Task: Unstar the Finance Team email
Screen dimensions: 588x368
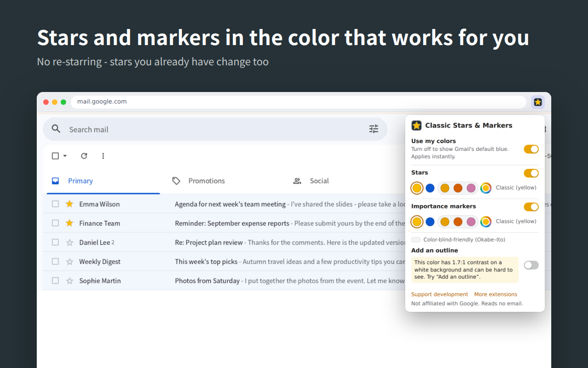Action: (69, 223)
